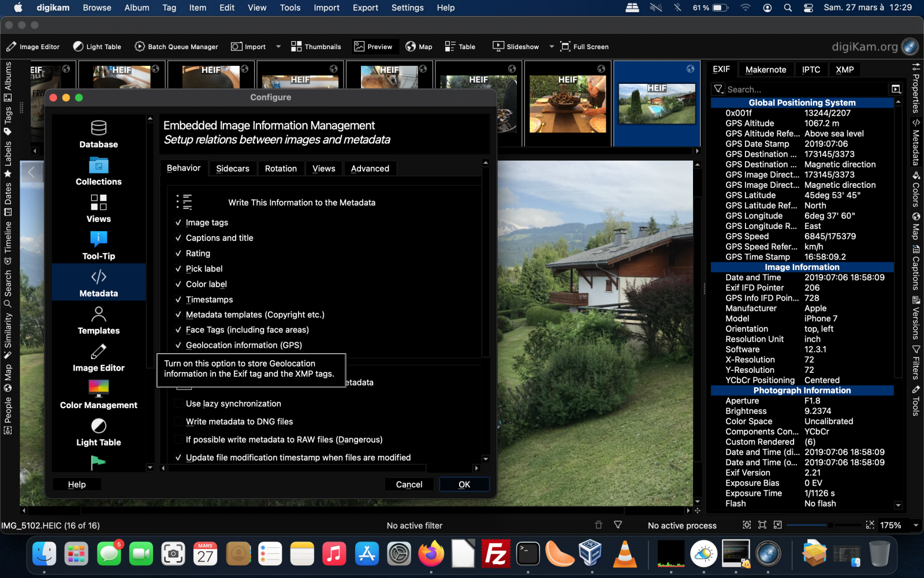Click the metadata Search field
The image size is (924, 578).
point(803,89)
